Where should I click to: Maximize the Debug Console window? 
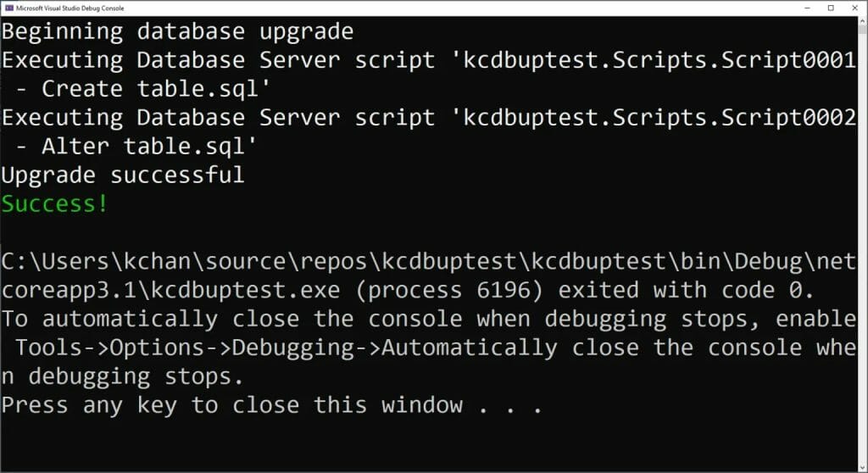tap(831, 8)
